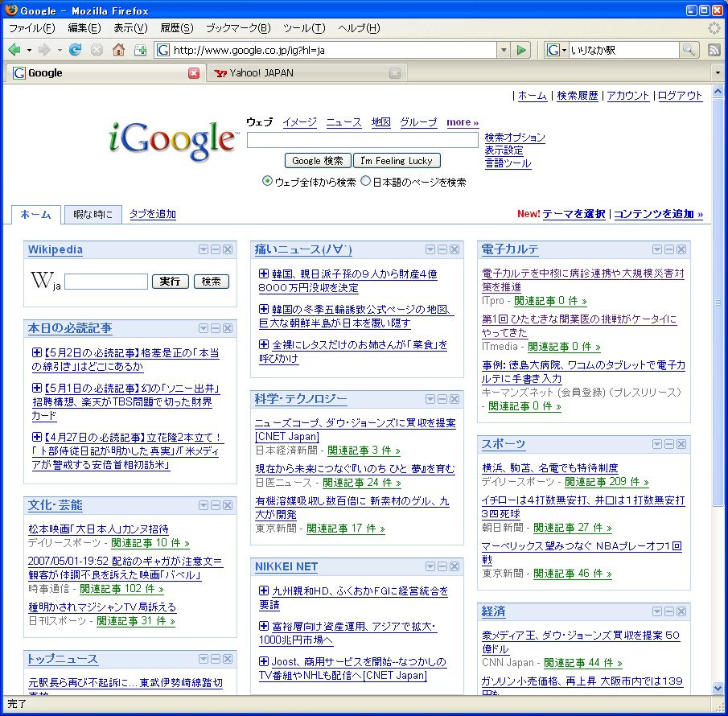Image resolution: width=728 pixels, height=716 pixels.
Task: Minimize the 経済 gadget
Action: coord(669,611)
